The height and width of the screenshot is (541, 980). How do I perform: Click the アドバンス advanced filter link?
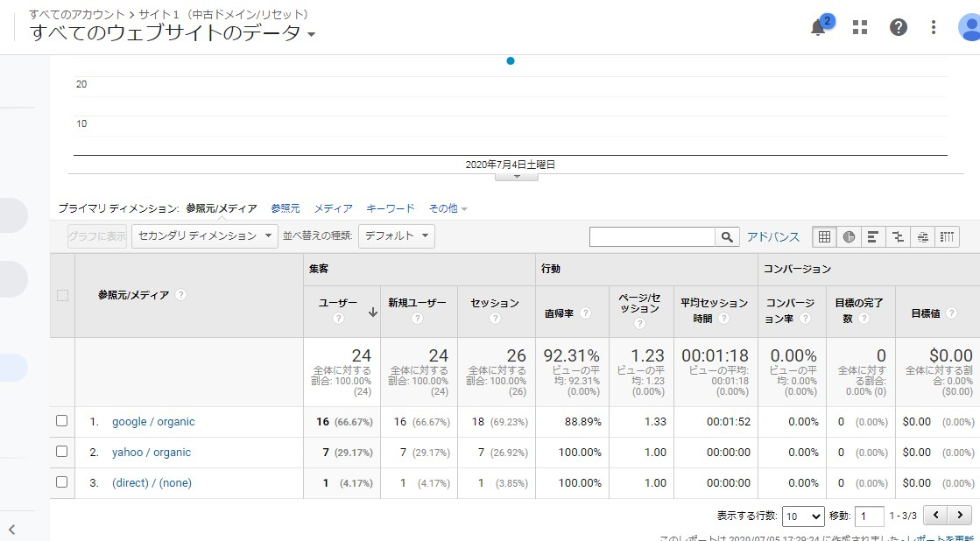click(x=773, y=236)
